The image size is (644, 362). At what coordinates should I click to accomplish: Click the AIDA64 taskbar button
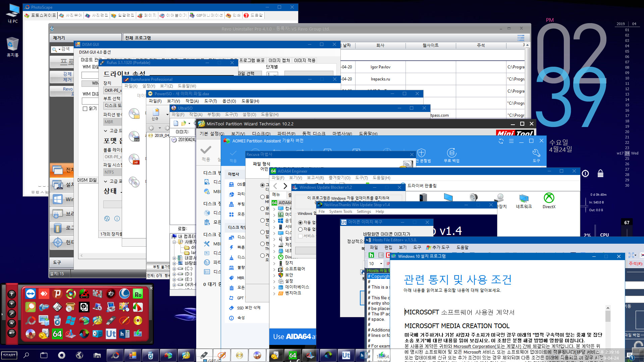[293, 355]
